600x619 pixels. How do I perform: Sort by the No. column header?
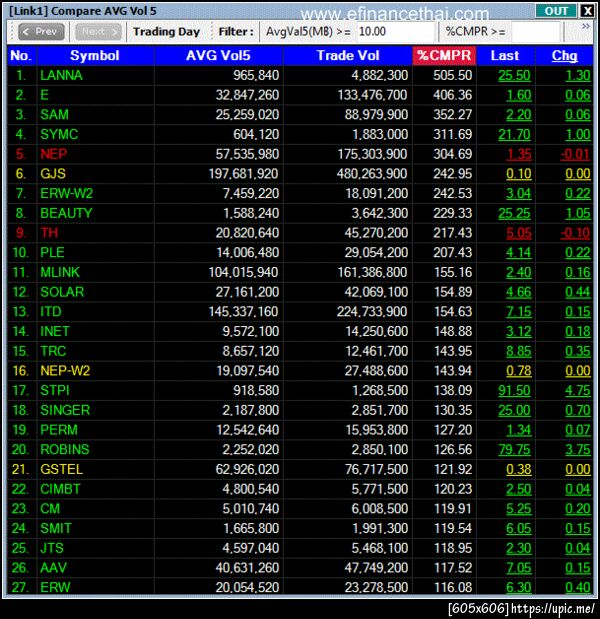coord(21,56)
